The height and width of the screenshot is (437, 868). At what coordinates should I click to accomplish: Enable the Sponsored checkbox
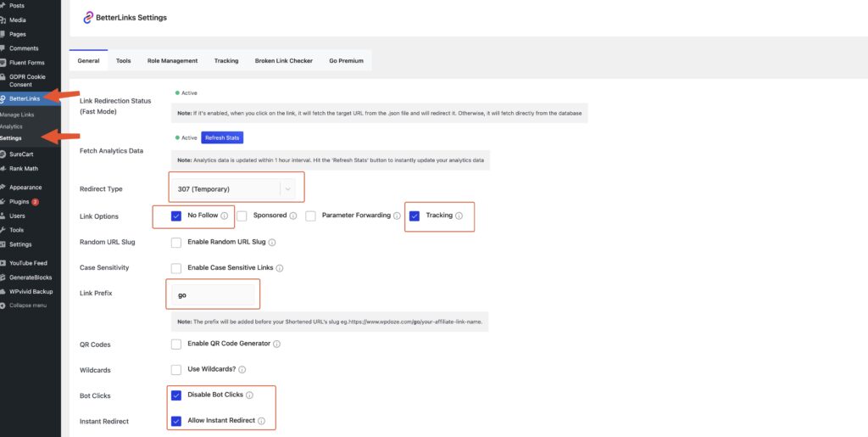click(242, 216)
